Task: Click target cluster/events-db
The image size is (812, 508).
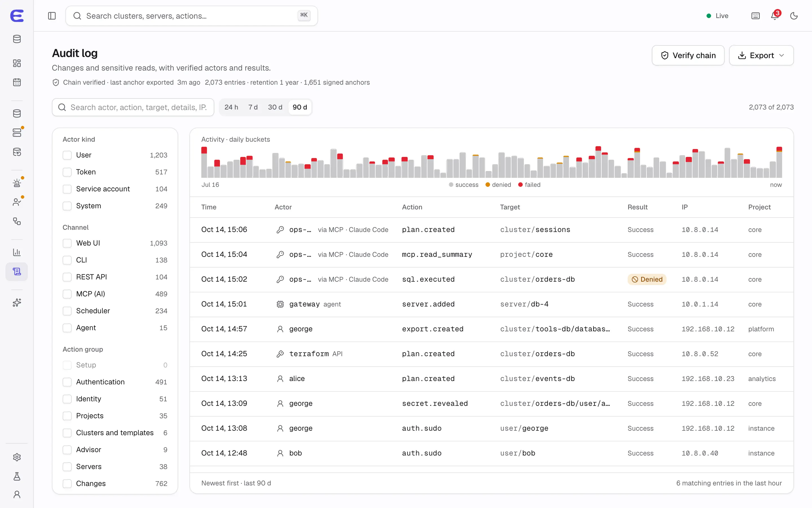Action: (x=537, y=379)
